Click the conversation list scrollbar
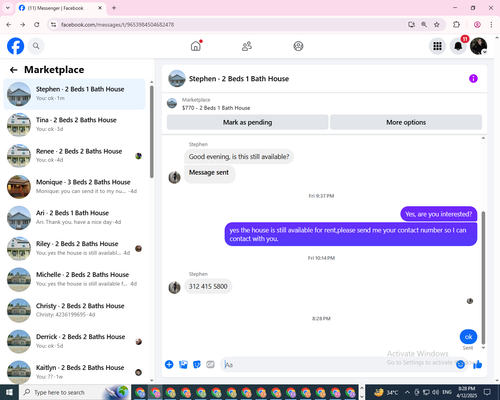Screen dimensions: 500x400 (152, 132)
